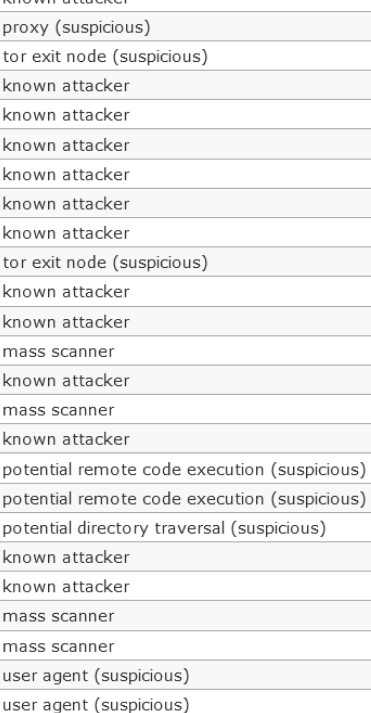371x713 pixels.
Task: Select the first mass scanner entry
Action: [186, 351]
